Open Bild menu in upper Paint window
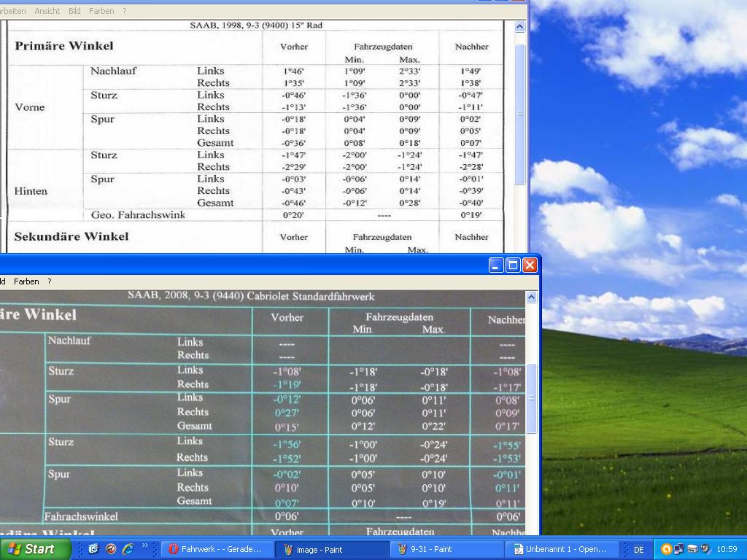 74,10
